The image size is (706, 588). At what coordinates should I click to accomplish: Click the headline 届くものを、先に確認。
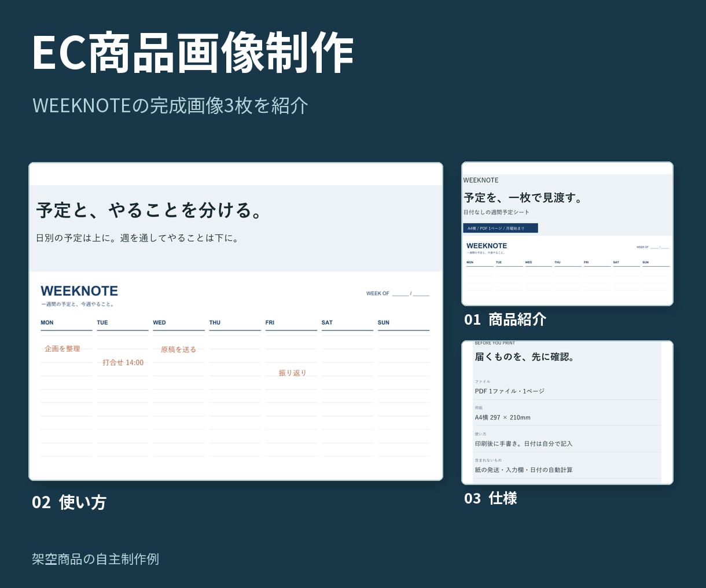point(525,357)
